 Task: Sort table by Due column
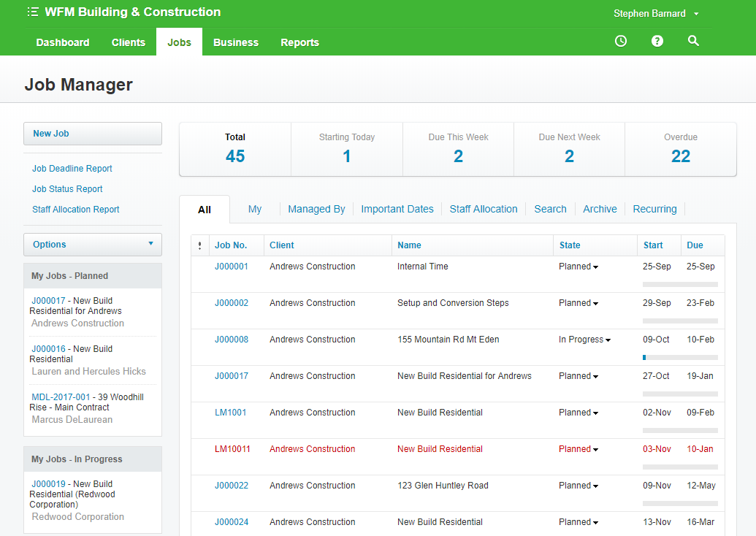pyautogui.click(x=695, y=245)
